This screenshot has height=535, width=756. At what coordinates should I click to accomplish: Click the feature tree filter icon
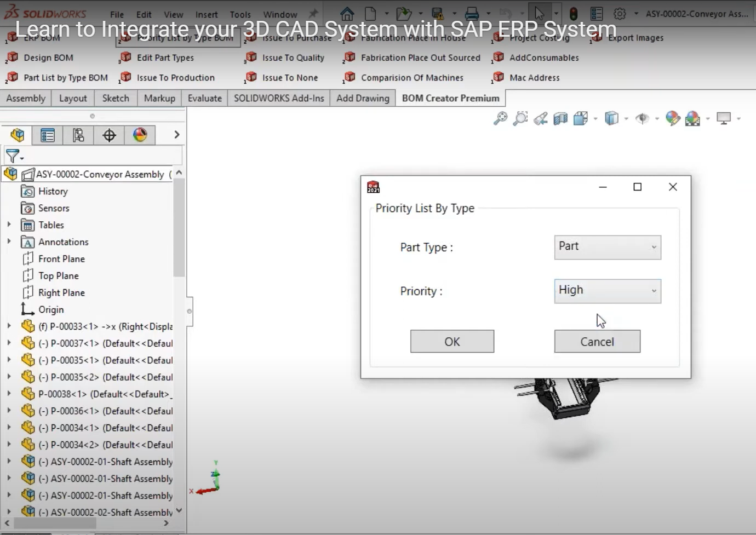coord(13,157)
